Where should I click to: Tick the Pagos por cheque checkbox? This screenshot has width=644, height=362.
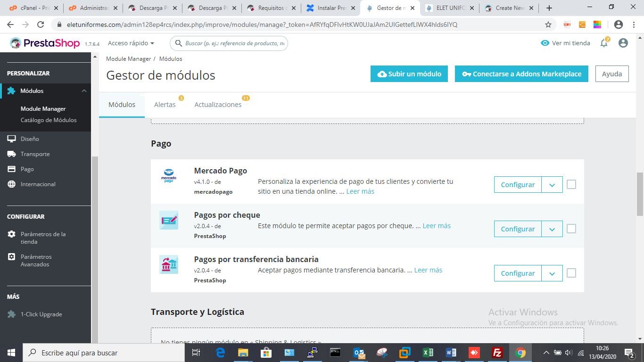pos(571,229)
